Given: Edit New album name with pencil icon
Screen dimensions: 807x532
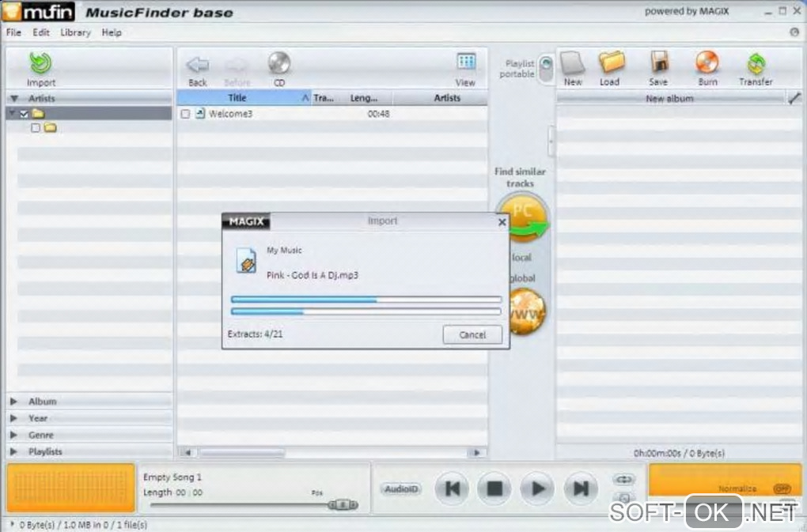Looking at the screenshot, I should click(x=794, y=98).
